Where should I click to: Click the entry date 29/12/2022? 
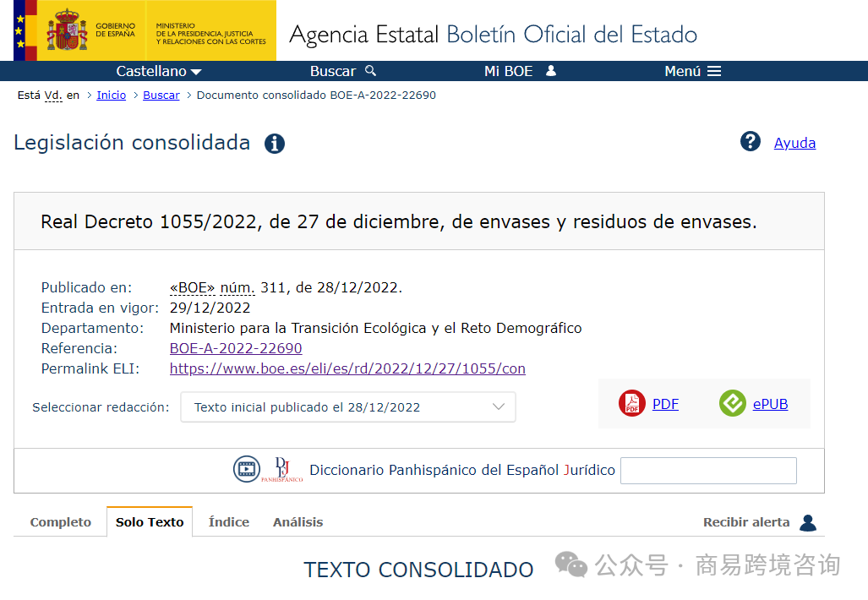(210, 308)
